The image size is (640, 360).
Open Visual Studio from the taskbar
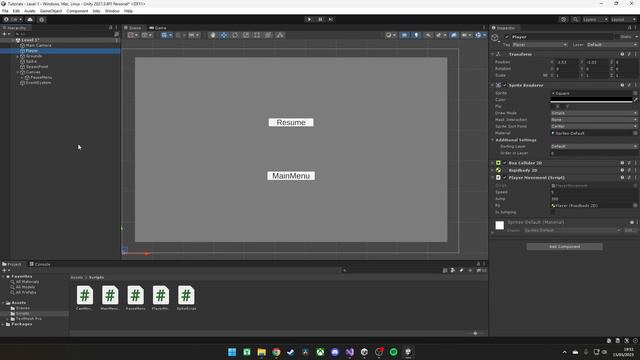[x=349, y=352]
